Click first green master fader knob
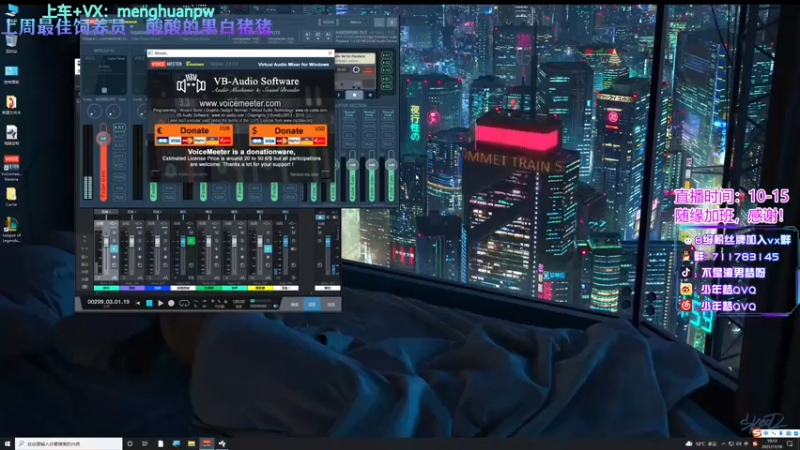800x450 pixels. click(352, 164)
